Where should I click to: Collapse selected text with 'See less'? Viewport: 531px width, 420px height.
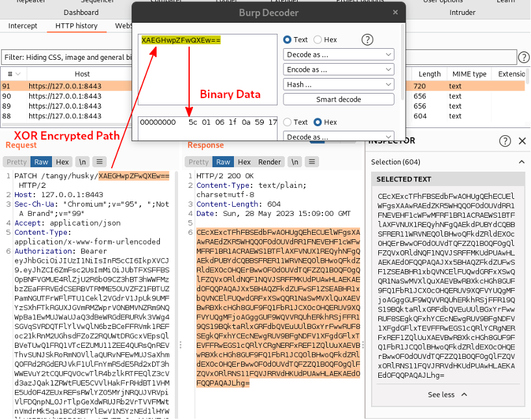(x=447, y=394)
